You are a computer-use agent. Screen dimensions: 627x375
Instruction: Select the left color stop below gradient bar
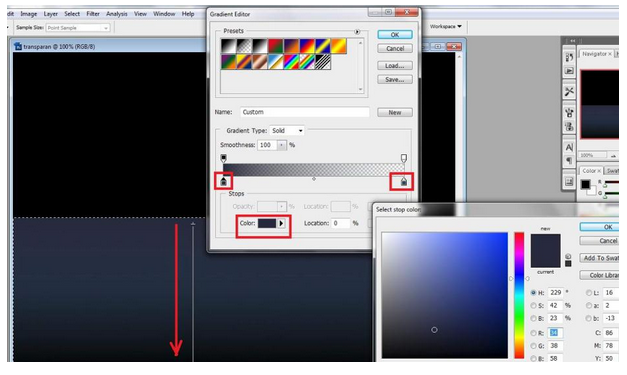[x=224, y=182]
